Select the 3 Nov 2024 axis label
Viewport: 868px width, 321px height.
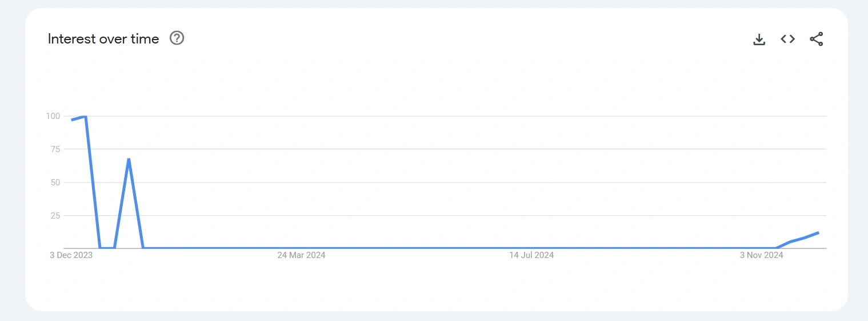(x=761, y=255)
